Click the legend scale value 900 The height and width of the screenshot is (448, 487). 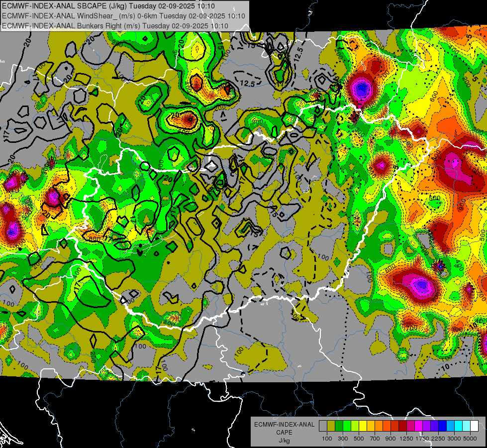(390, 439)
